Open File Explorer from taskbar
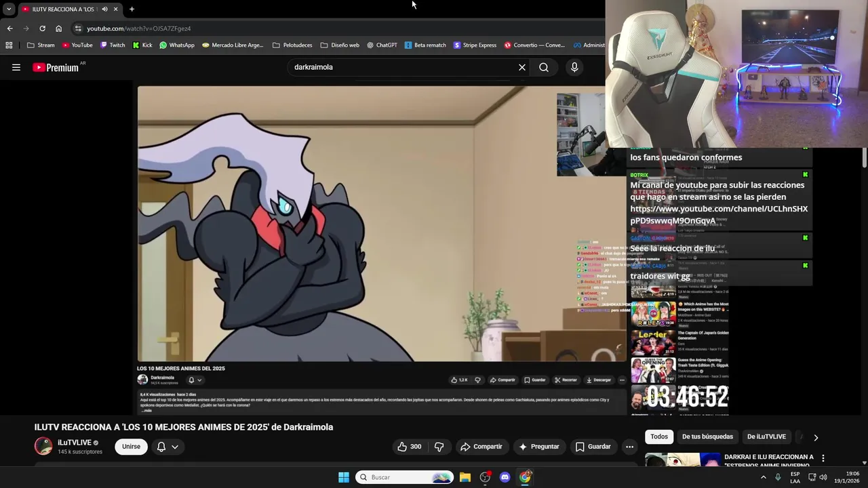 click(465, 477)
